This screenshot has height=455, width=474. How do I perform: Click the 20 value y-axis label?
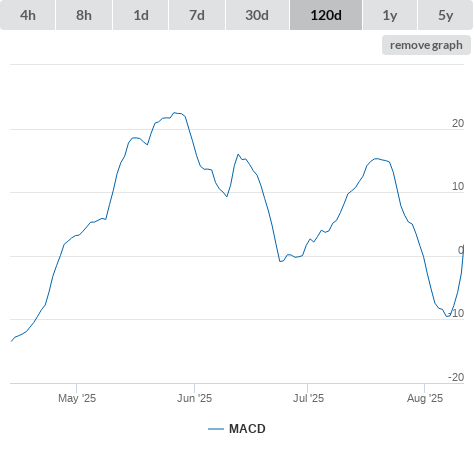coord(458,123)
